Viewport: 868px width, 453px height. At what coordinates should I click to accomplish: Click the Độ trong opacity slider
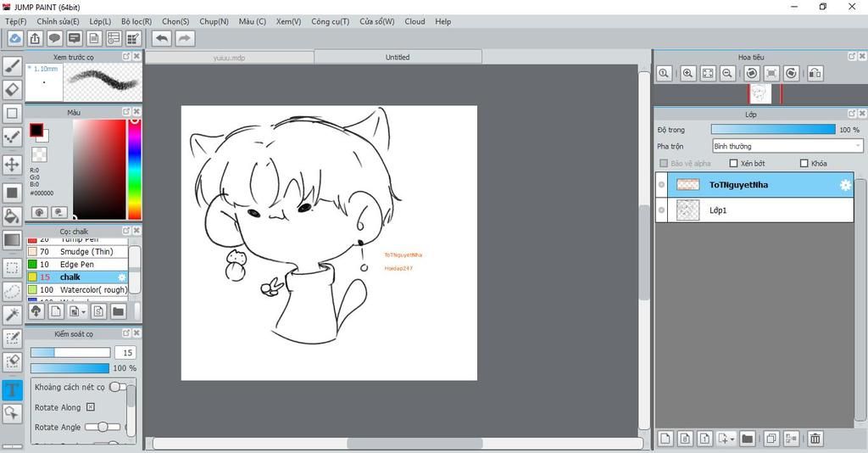[x=773, y=130]
